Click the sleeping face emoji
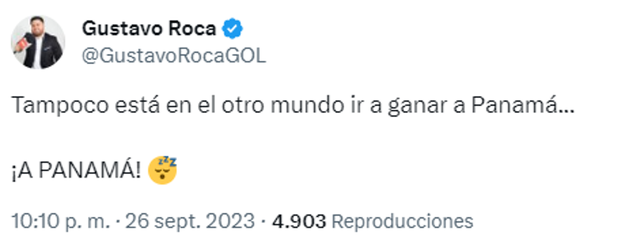The width and height of the screenshot is (644, 247). tap(164, 170)
